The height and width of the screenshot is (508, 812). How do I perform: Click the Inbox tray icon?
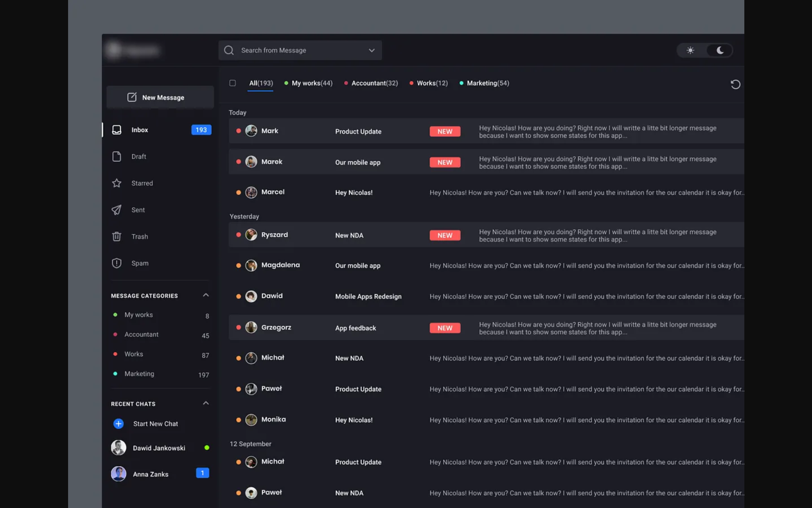coord(117,130)
